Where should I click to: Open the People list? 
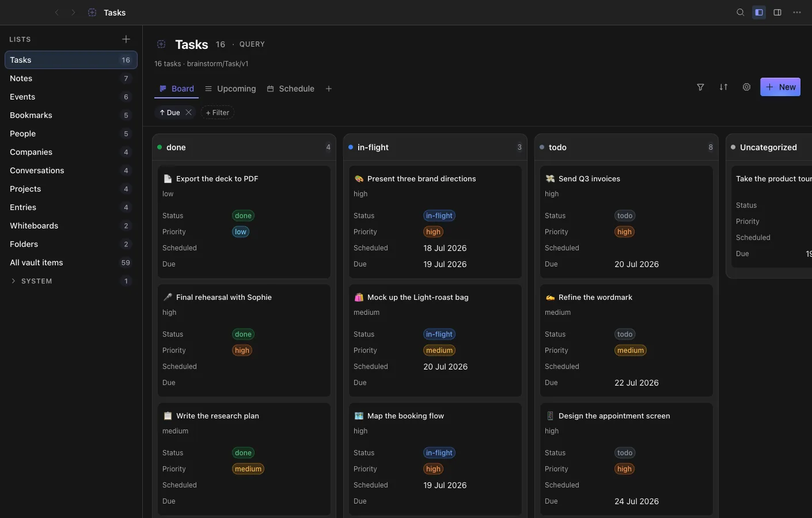71,134
